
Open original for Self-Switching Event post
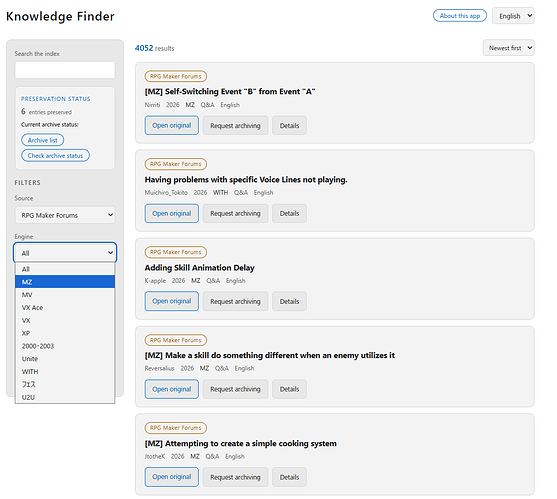(x=172, y=125)
